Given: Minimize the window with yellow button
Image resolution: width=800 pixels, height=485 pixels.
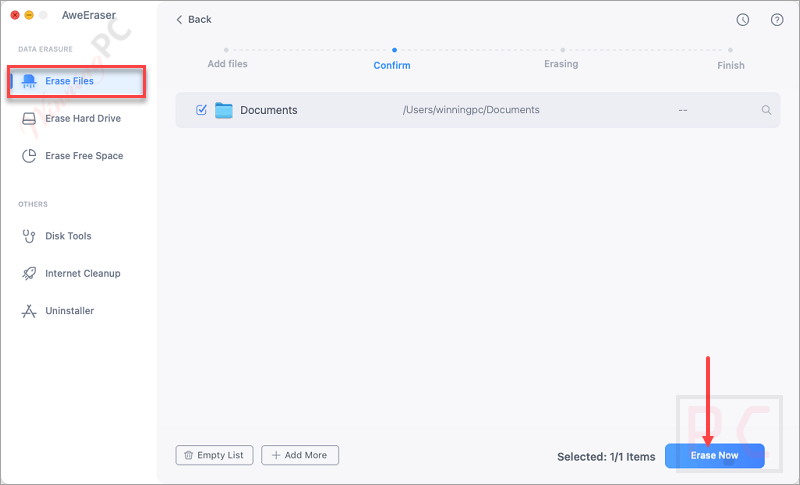Looking at the screenshot, I should (29, 15).
